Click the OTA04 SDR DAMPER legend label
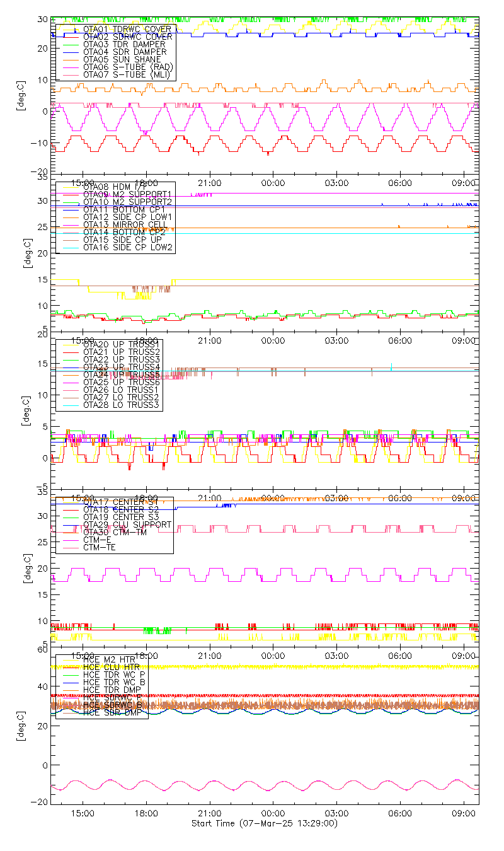 tap(125, 52)
